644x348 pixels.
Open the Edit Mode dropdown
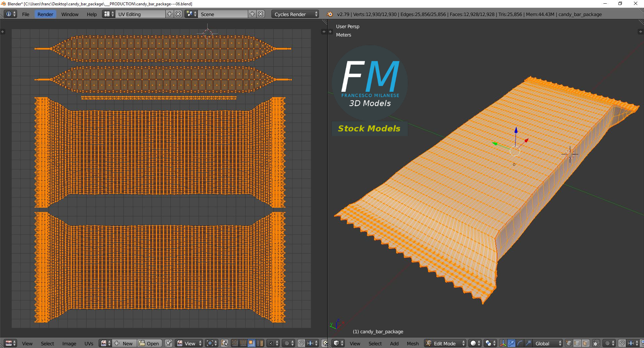click(445, 343)
